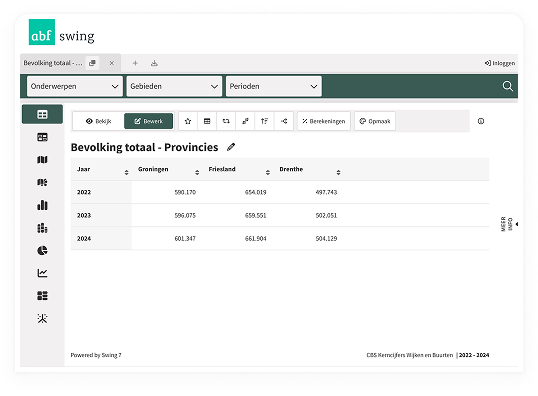The width and height of the screenshot is (538, 396).
Task: Toggle to Bewerk edit mode
Action: click(149, 121)
